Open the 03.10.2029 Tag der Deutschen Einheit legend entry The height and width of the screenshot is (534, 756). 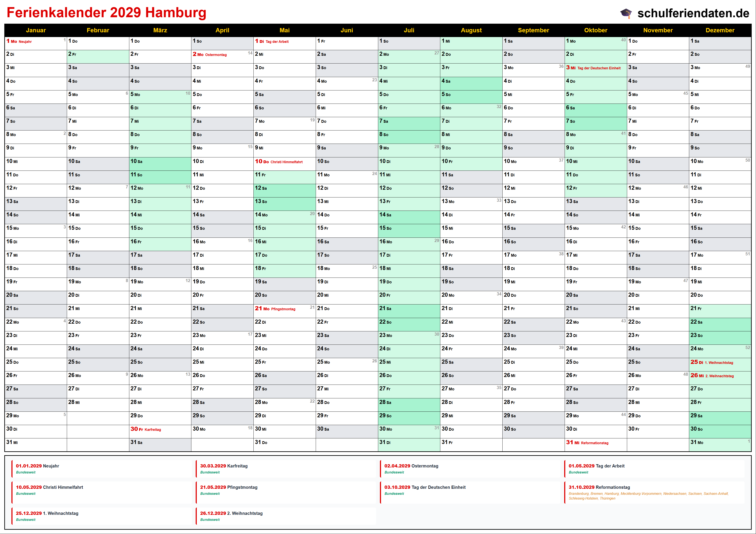tap(425, 488)
